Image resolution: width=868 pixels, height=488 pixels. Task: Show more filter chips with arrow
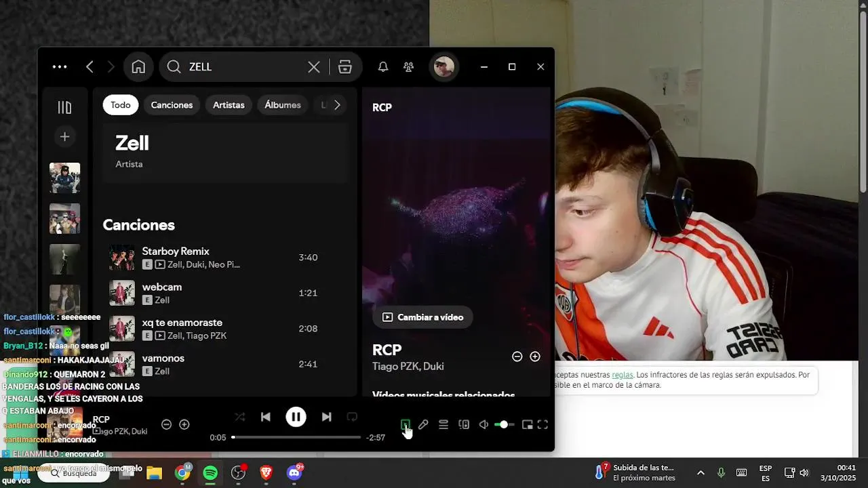click(337, 105)
